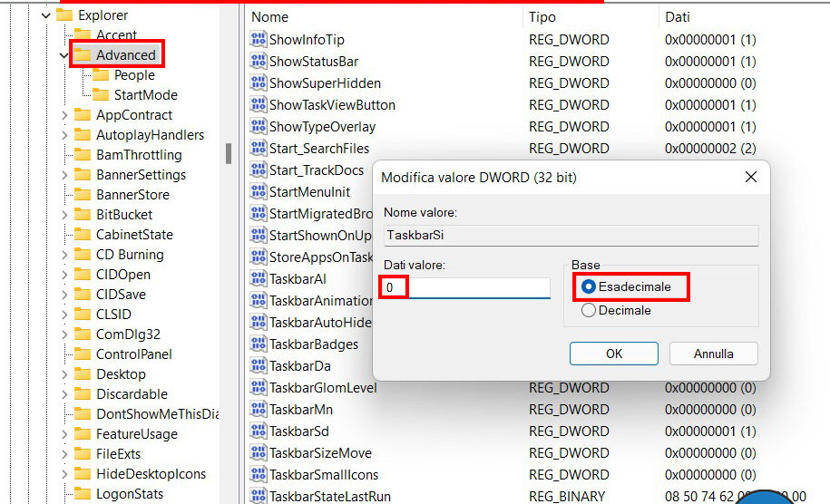The width and height of the screenshot is (830, 504).
Task: Click the Start_SearchFiles DWORD value icon
Action: coord(259,148)
